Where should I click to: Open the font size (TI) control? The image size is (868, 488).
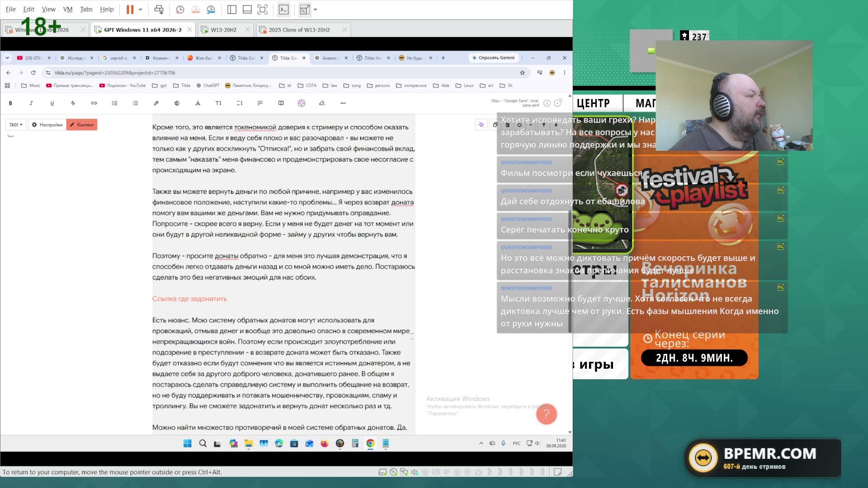tap(218, 103)
